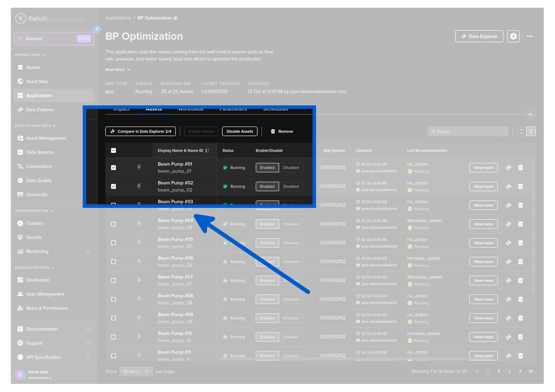Open Asset Map from the sidebar
This screenshot has height=392, width=555.
[37, 82]
